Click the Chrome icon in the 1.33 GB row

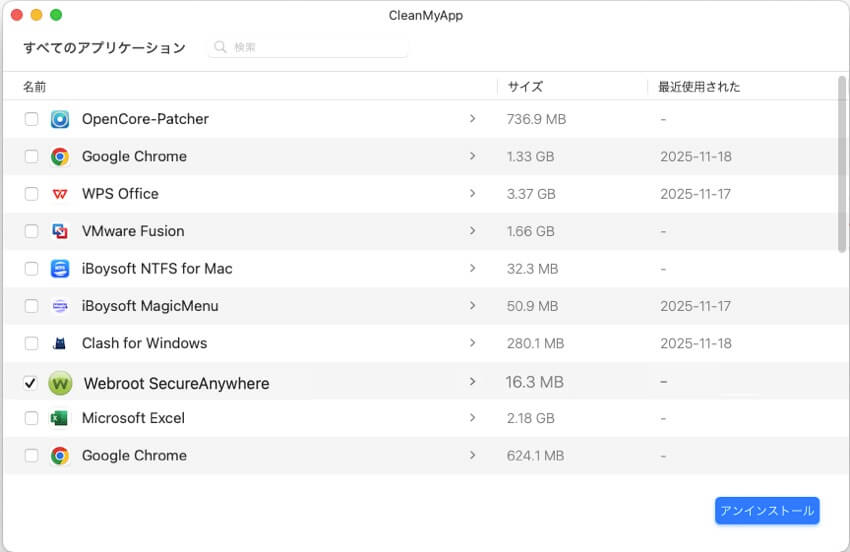click(60, 156)
